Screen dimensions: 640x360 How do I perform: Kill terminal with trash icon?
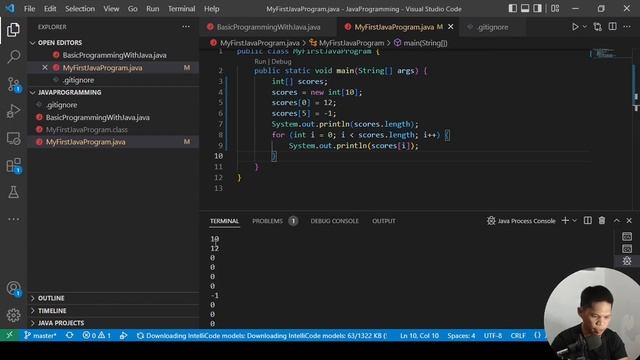(x=602, y=220)
